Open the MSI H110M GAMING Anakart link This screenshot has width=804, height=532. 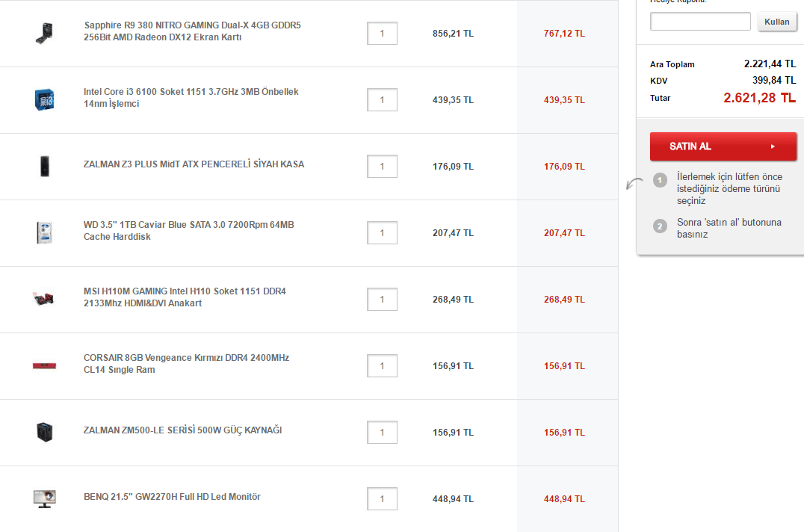185,297
